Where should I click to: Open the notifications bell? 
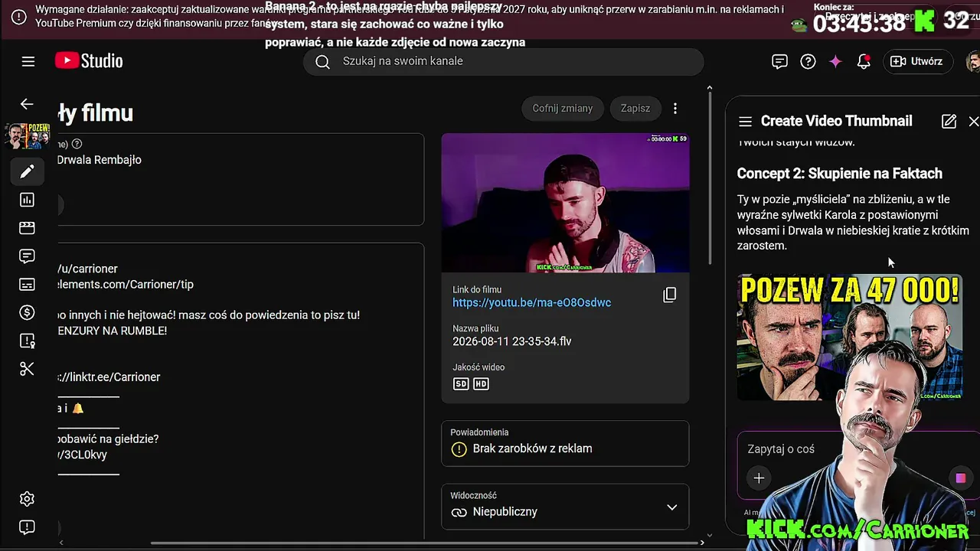coord(864,61)
